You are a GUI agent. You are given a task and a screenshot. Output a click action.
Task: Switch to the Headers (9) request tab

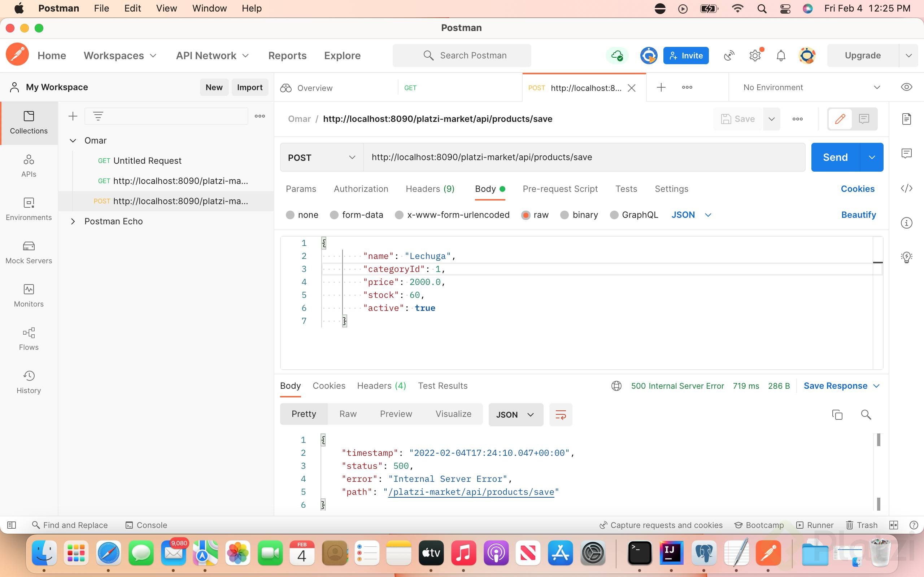point(430,189)
